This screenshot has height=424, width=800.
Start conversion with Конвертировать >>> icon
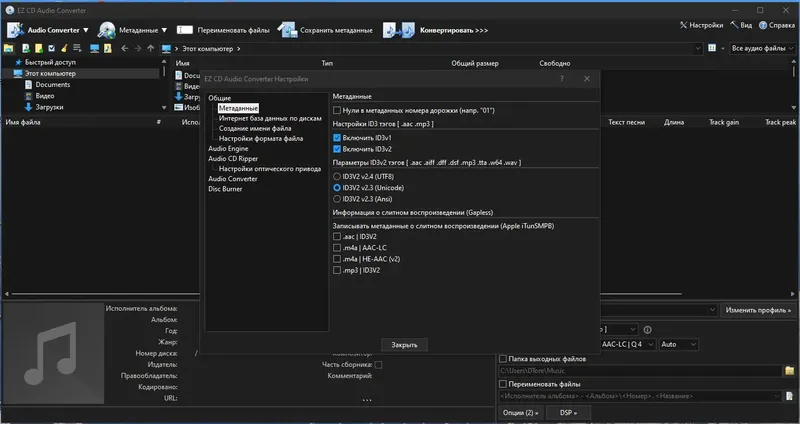pos(399,31)
